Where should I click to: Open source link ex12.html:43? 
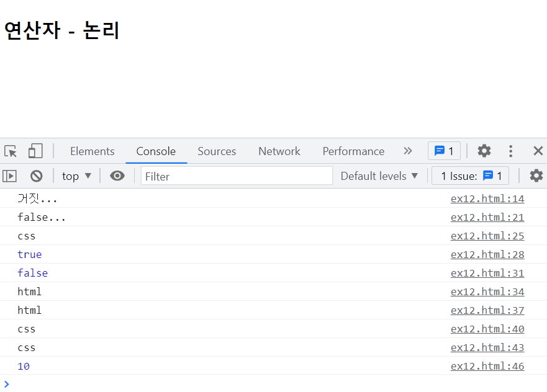[x=487, y=348]
